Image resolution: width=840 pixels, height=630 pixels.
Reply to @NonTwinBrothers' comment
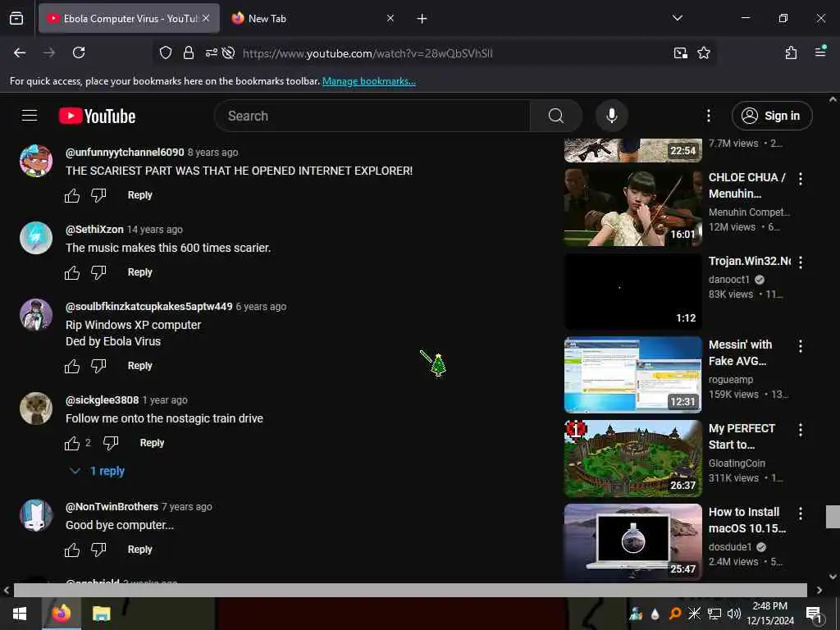tap(139, 550)
